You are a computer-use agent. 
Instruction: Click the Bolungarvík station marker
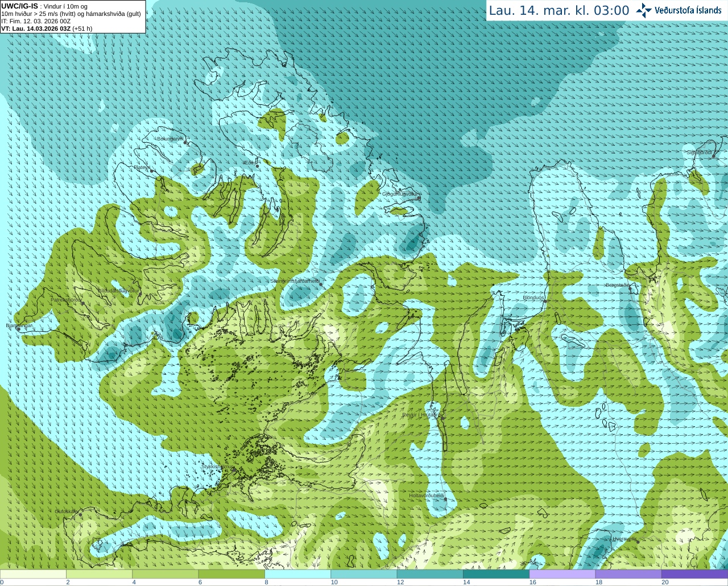coord(185,143)
